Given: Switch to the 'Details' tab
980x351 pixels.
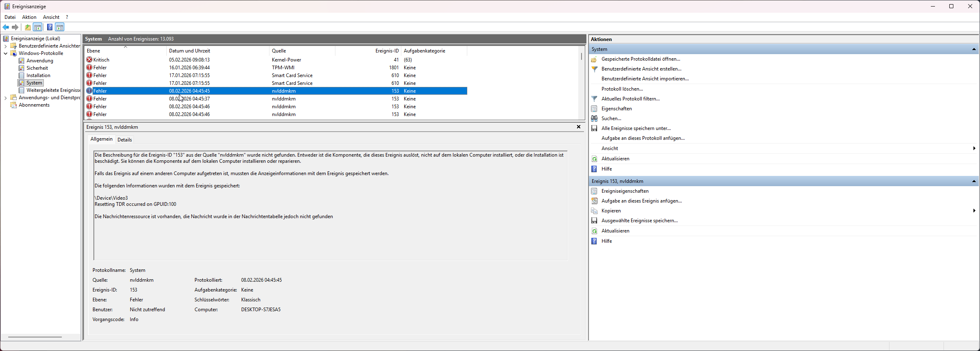Looking at the screenshot, I should pos(124,140).
